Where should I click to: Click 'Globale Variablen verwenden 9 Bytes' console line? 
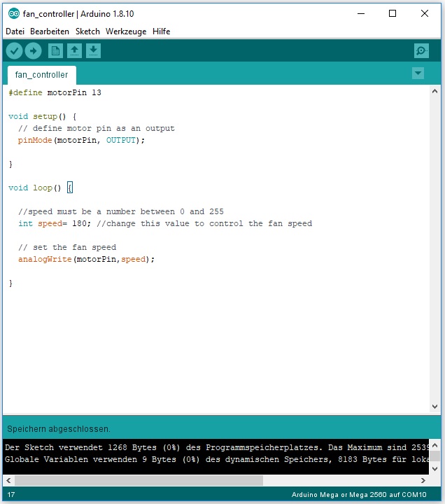coord(217,459)
